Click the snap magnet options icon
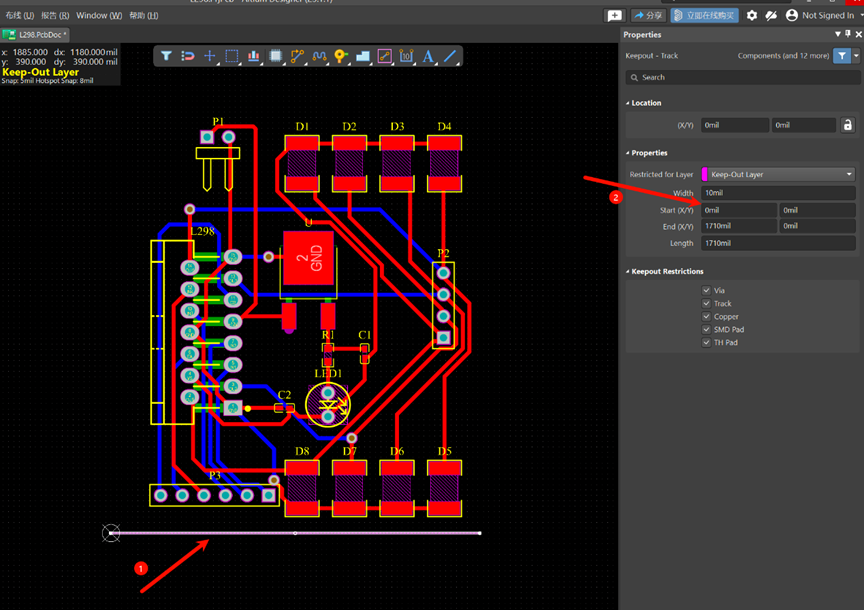The height and width of the screenshot is (610, 864). (x=188, y=56)
